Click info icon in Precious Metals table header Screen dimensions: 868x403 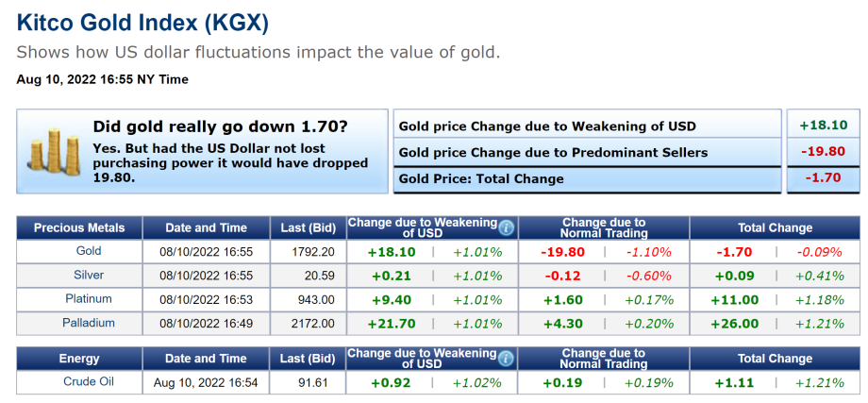507,227
